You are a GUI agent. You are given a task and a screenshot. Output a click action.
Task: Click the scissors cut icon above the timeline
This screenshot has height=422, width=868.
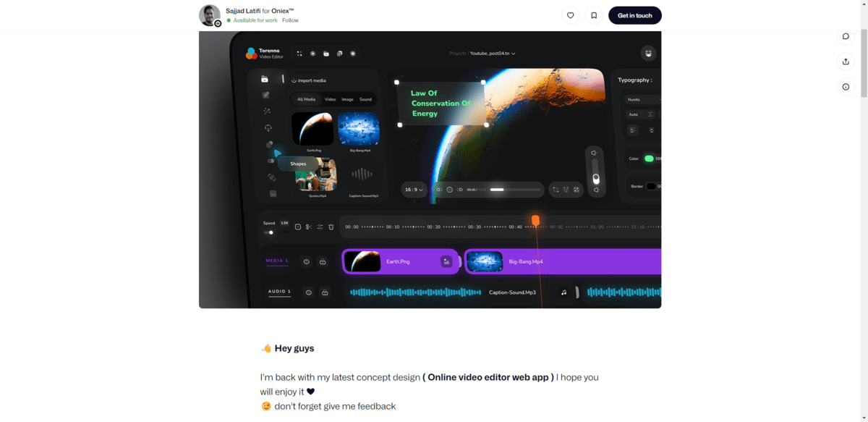[309, 227]
